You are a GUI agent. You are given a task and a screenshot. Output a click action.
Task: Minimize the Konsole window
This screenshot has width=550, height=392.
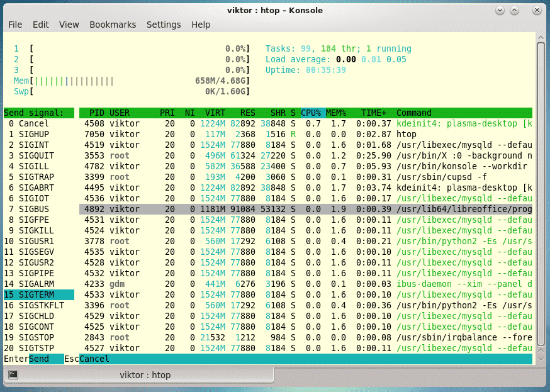499,10
